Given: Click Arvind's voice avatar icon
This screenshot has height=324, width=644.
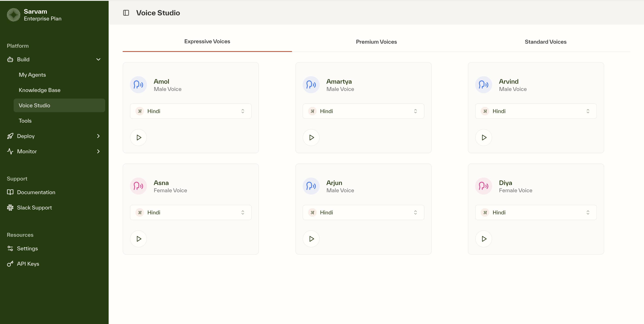Looking at the screenshot, I should (x=483, y=85).
